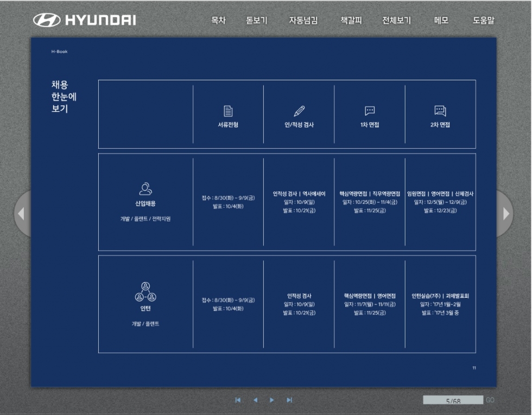
Task: Open the 메모 memo tool
Action: pyautogui.click(x=441, y=21)
